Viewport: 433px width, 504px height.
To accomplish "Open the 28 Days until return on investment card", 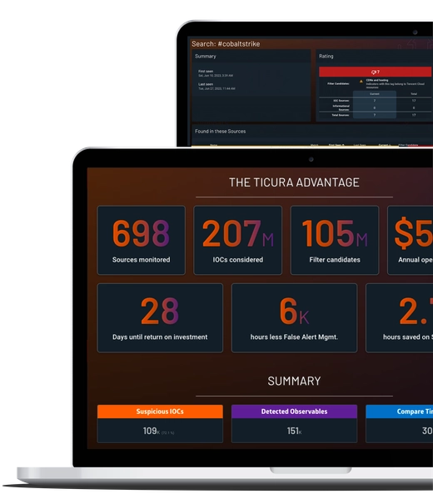I will point(160,318).
